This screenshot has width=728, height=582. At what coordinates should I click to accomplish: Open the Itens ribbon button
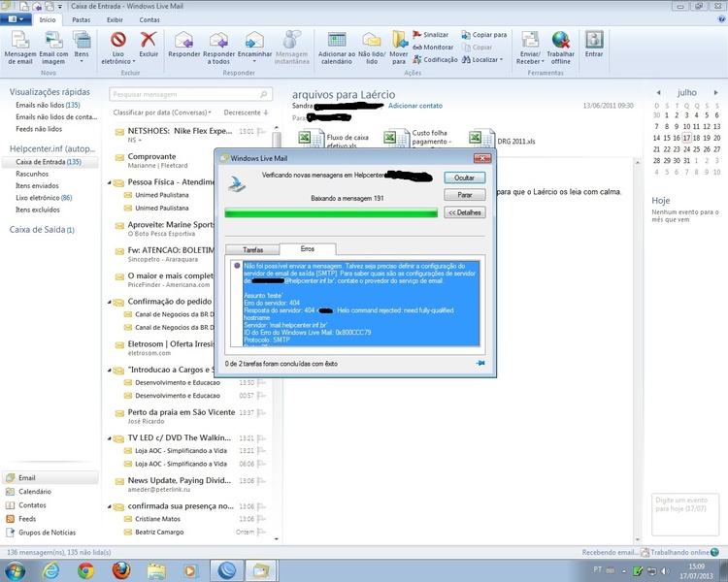[82, 48]
